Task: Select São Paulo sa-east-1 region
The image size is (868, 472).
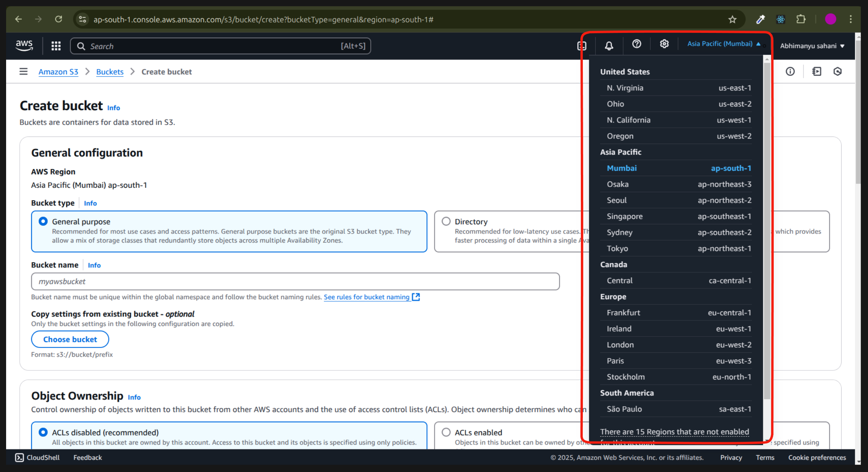Action: tap(676, 409)
